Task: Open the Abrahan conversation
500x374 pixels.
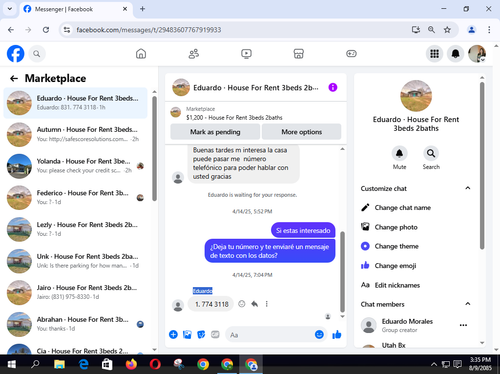Action: (75, 324)
